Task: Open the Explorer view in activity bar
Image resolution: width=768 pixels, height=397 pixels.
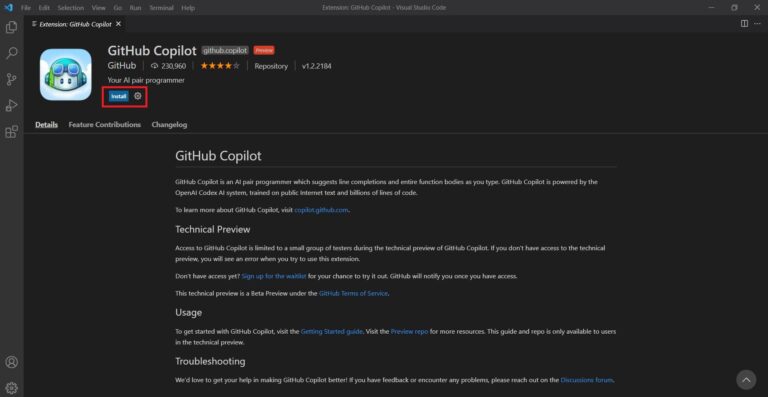Action: (11, 27)
